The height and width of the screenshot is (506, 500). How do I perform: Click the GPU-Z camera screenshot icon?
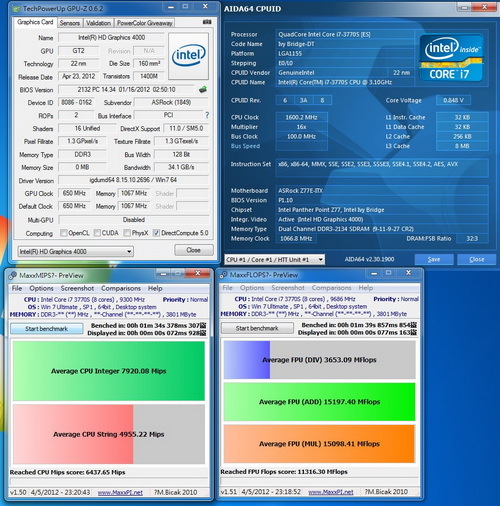coord(207,22)
